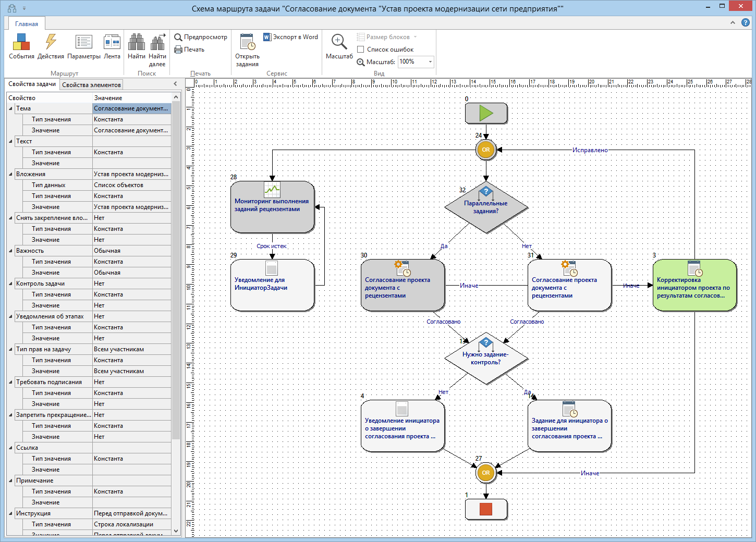Image resolution: width=756 pixels, height=542 pixels.
Task: Select the Требовать подписания row
Action: [x=89, y=382]
